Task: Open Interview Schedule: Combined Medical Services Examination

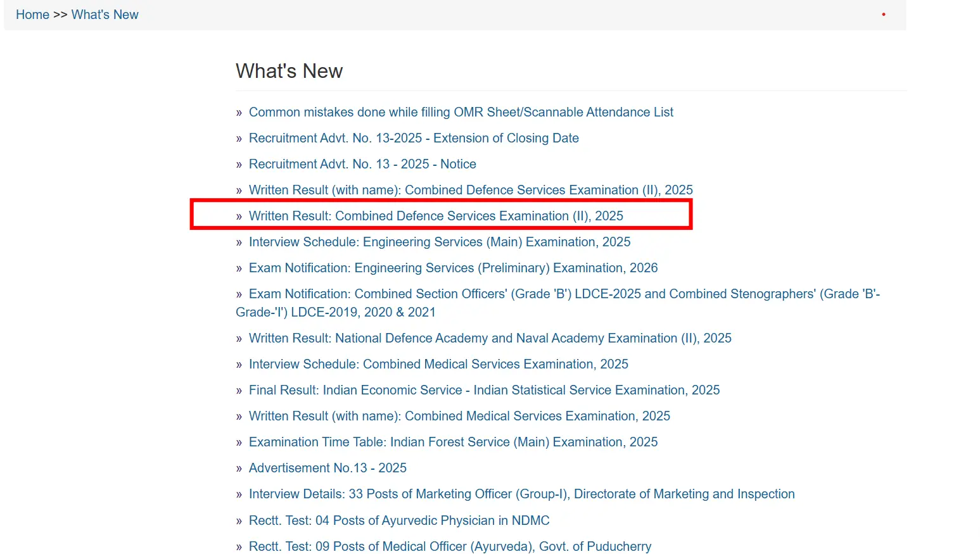Action: point(438,364)
